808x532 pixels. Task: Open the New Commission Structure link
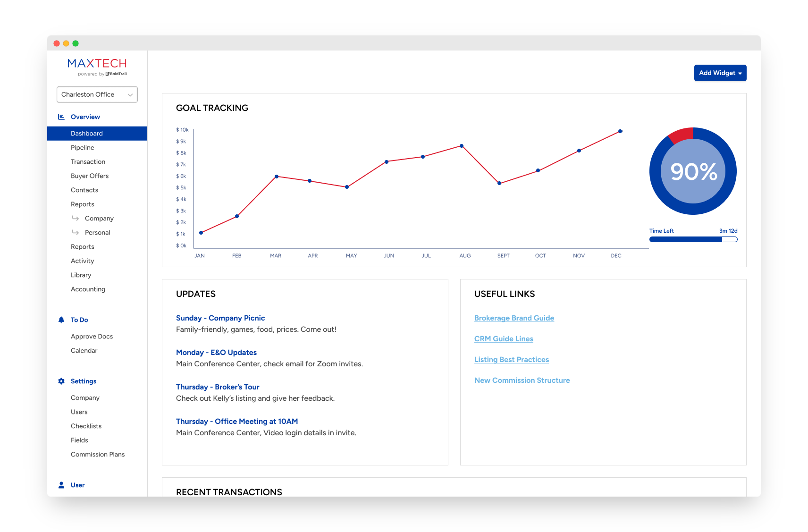coord(522,380)
